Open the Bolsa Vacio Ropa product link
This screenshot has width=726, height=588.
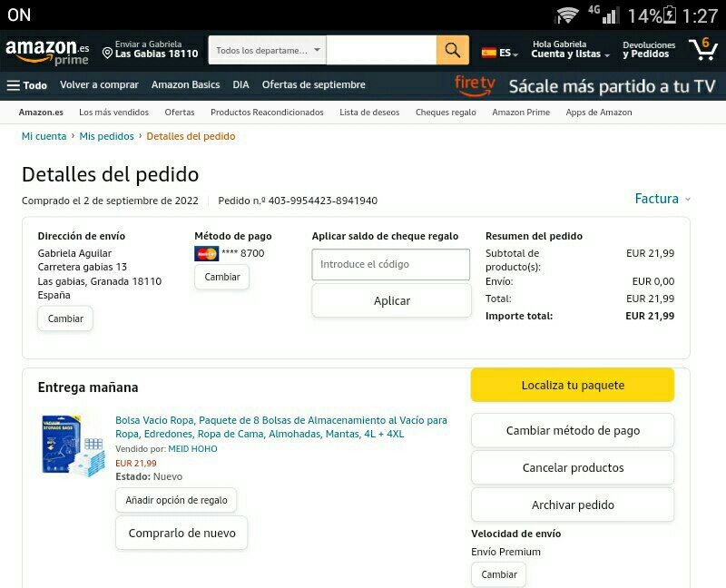click(x=281, y=426)
